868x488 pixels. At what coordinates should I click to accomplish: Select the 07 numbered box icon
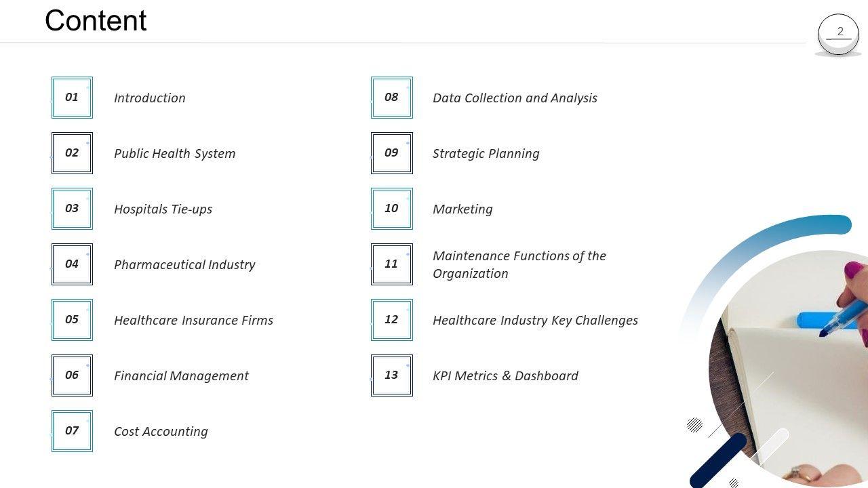(72, 431)
